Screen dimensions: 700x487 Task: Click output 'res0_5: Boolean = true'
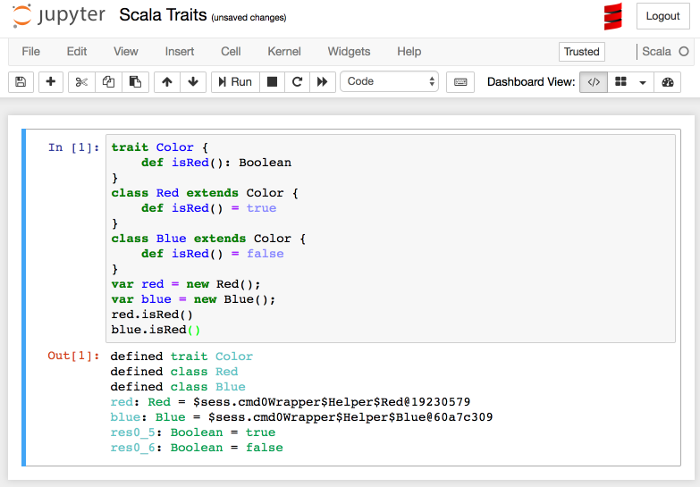(193, 432)
